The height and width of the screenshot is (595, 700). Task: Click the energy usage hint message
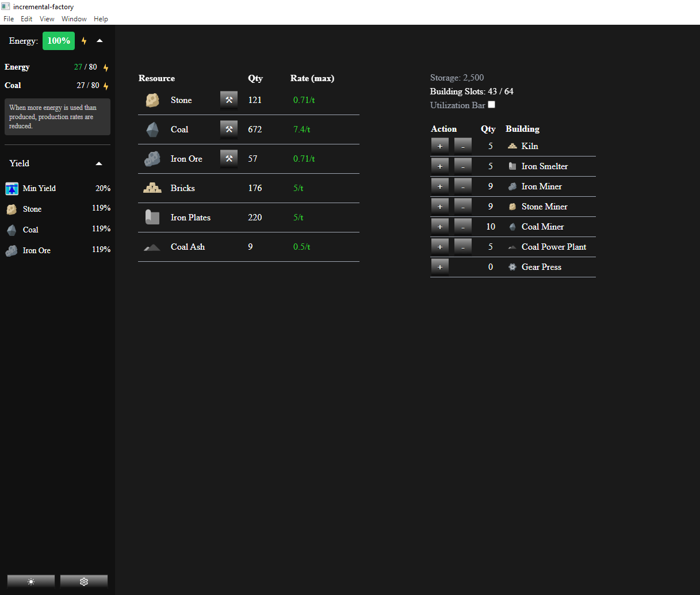point(58,117)
